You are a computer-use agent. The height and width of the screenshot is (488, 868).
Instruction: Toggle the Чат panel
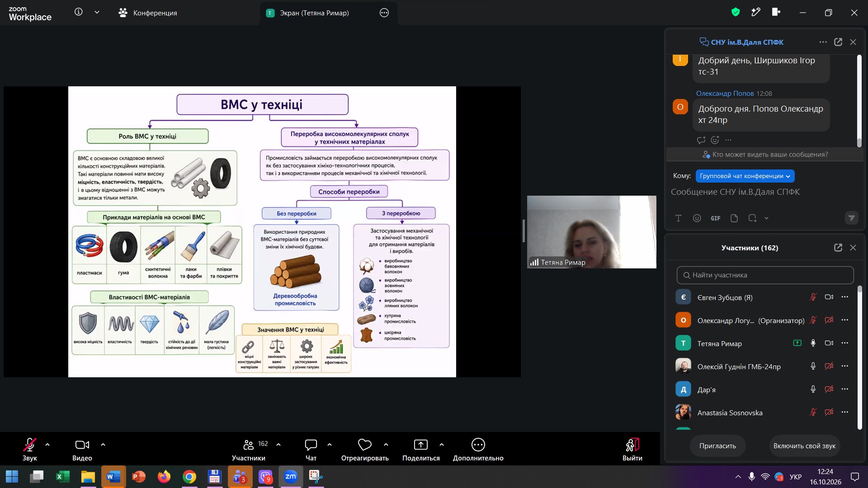[311, 450]
